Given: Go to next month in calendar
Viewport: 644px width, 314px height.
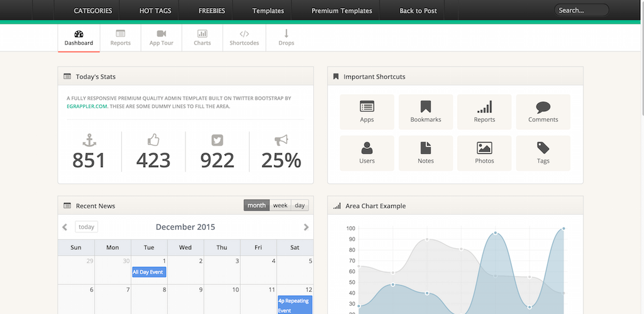Looking at the screenshot, I should coord(306,227).
